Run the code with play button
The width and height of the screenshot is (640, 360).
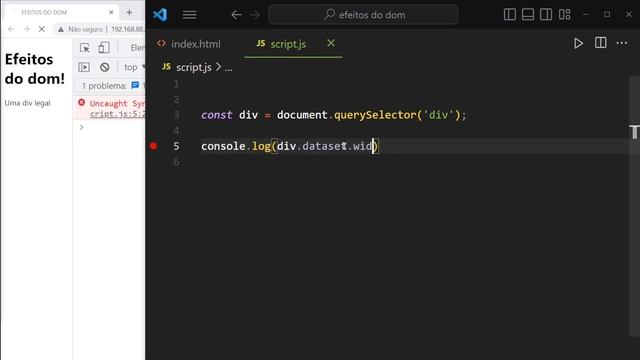pos(578,43)
